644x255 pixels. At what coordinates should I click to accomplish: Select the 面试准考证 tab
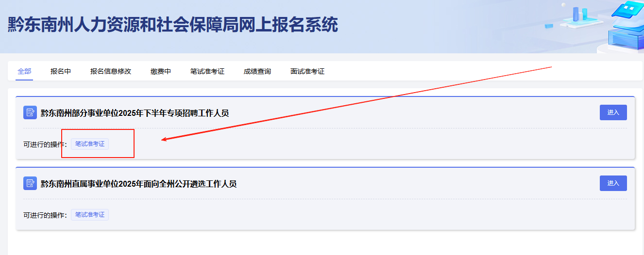[307, 71]
